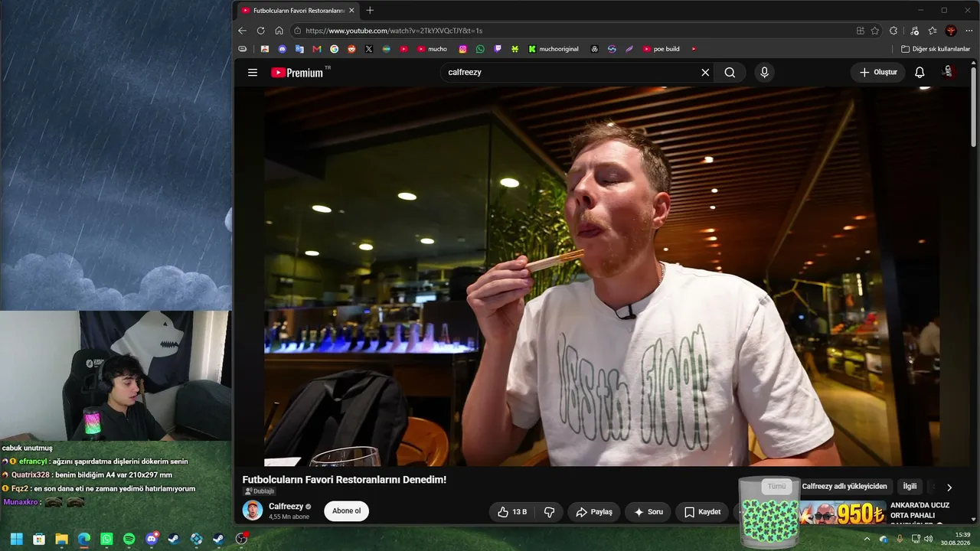This screenshot has width=980, height=551.
Task: Open the Calfreezy channel name link
Action: [x=286, y=507]
